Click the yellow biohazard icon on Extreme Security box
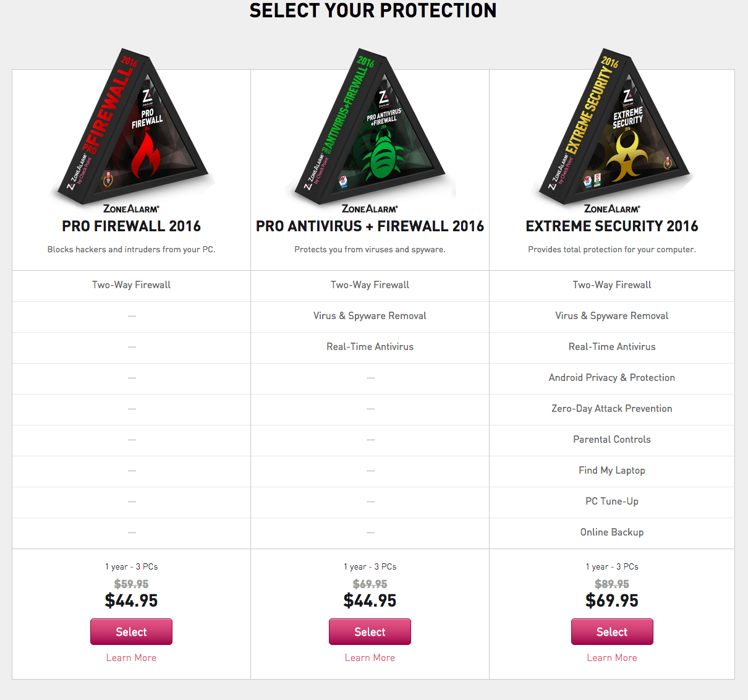 click(626, 156)
